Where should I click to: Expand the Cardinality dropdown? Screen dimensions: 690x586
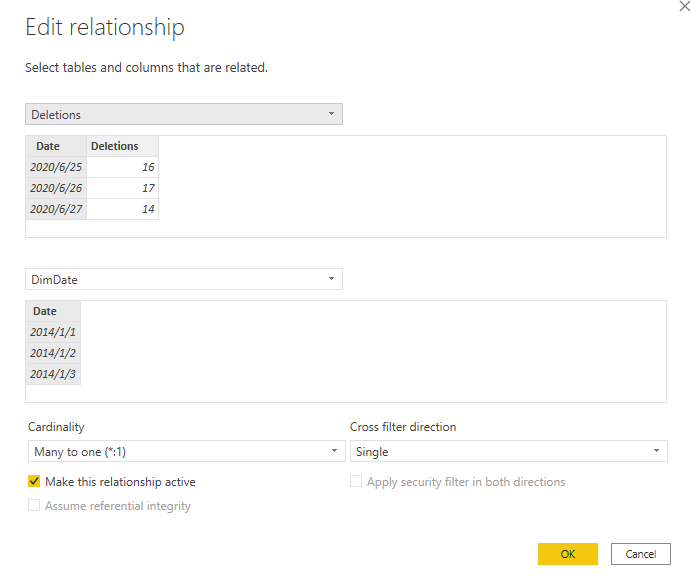coord(187,451)
